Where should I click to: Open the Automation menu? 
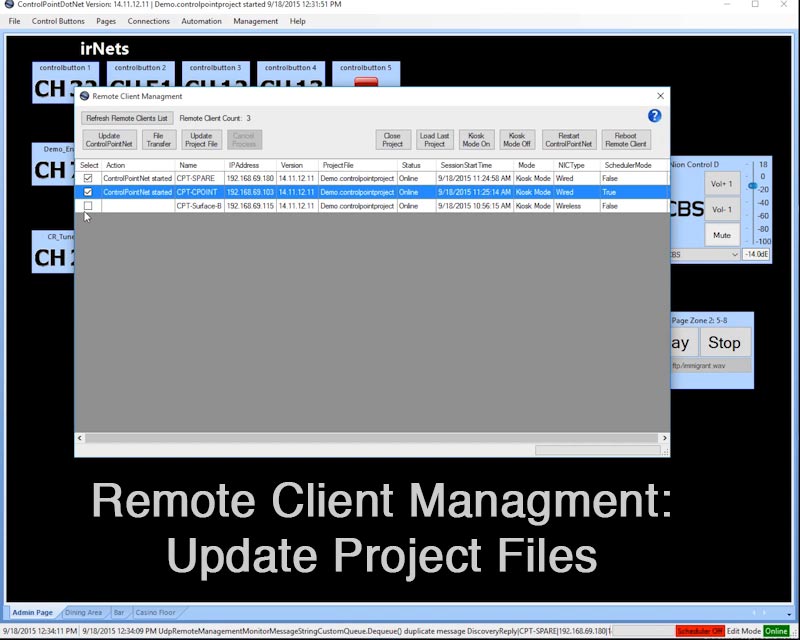point(201,21)
